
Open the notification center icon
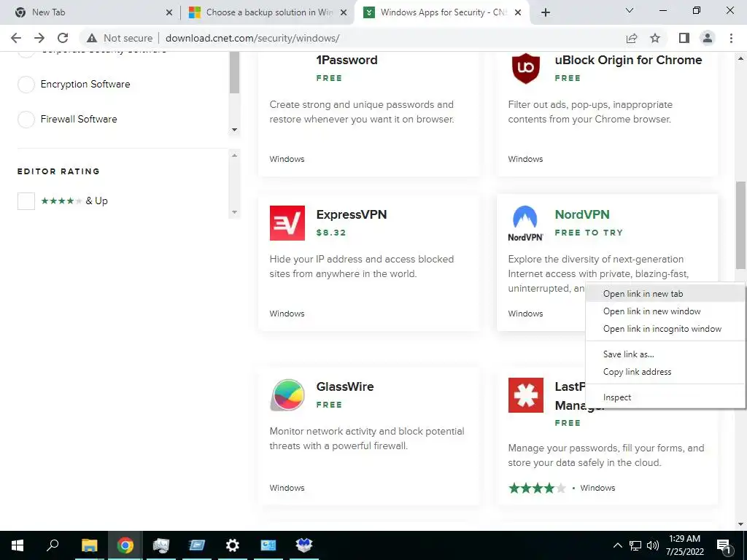(724, 546)
